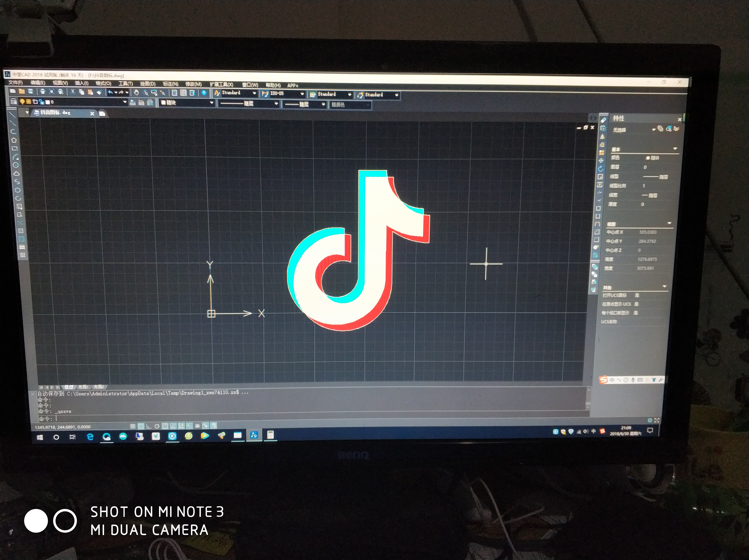Toggle polar tracking in the status bar

click(157, 426)
